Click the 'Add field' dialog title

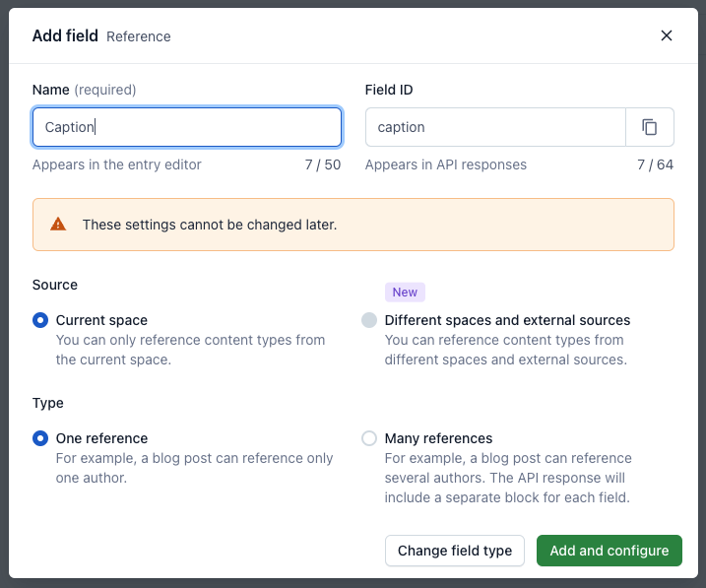pos(65,35)
